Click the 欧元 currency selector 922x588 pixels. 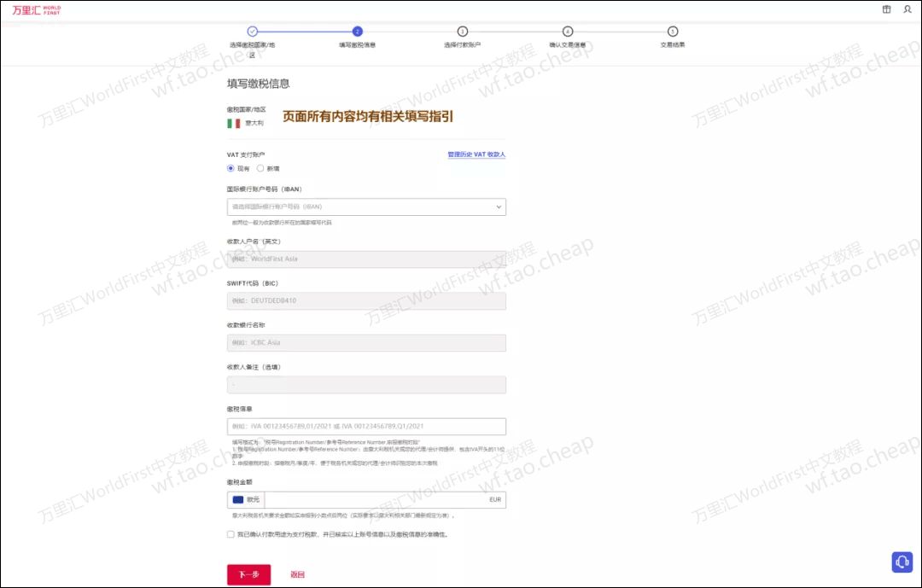pyautogui.click(x=246, y=500)
